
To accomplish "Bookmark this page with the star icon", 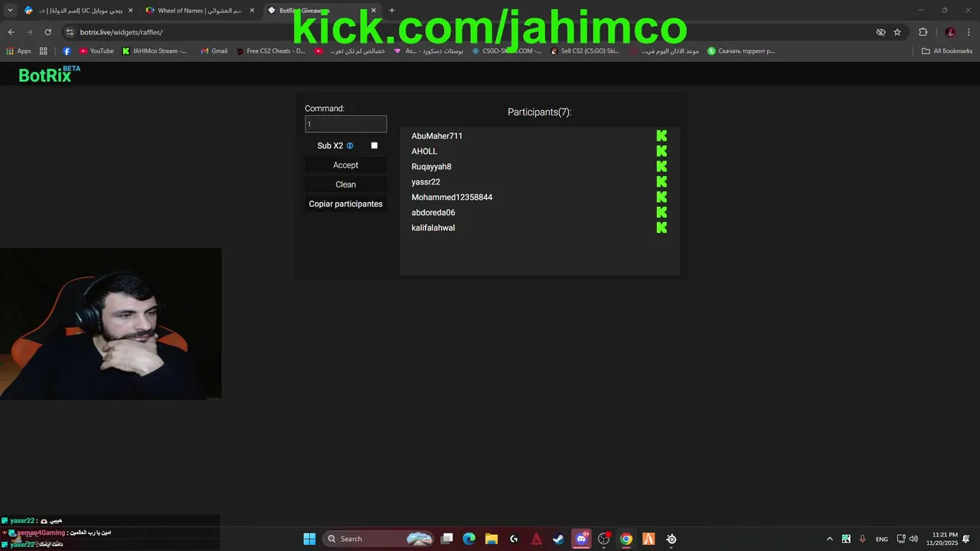I will pos(897,32).
